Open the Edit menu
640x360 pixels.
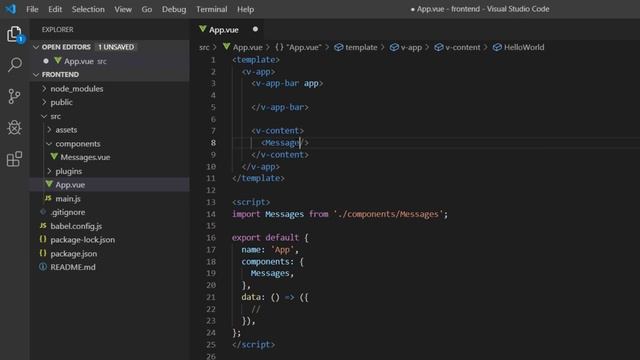pos(55,9)
